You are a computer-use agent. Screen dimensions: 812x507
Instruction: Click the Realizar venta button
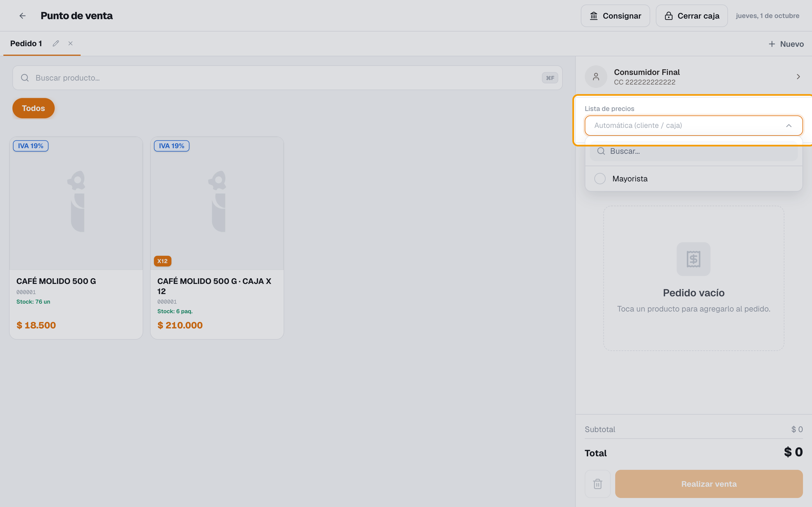(709, 484)
